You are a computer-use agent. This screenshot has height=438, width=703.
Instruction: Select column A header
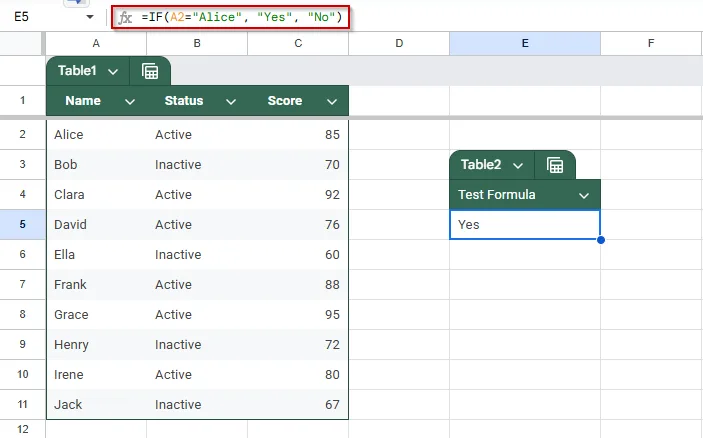96,43
